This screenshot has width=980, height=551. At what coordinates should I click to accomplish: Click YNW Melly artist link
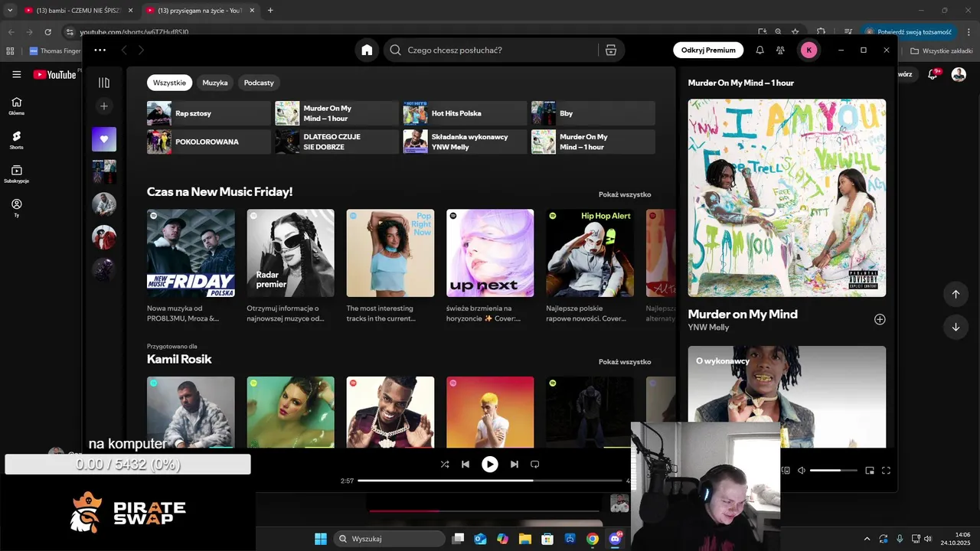click(x=708, y=328)
